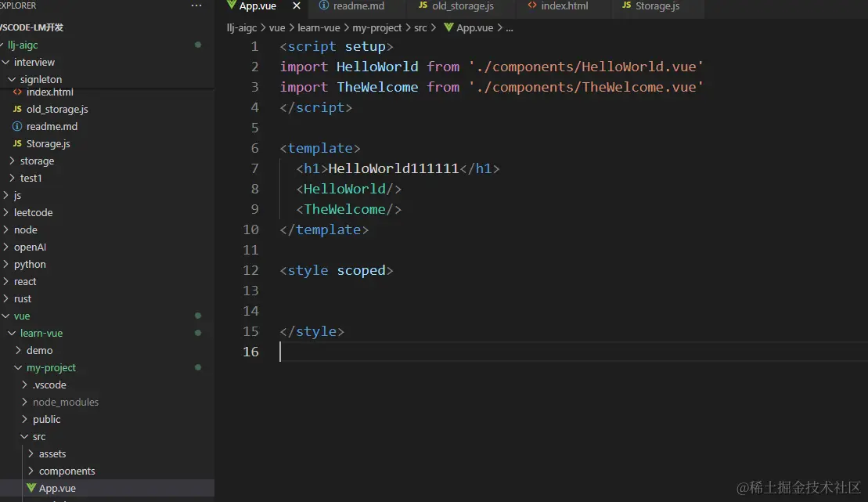
Task: Click the <script setup> tag
Action: [337, 46]
